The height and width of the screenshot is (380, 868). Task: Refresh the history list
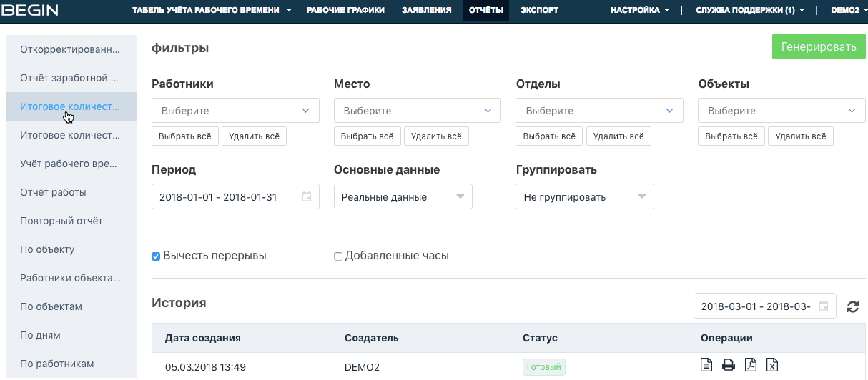coord(852,306)
